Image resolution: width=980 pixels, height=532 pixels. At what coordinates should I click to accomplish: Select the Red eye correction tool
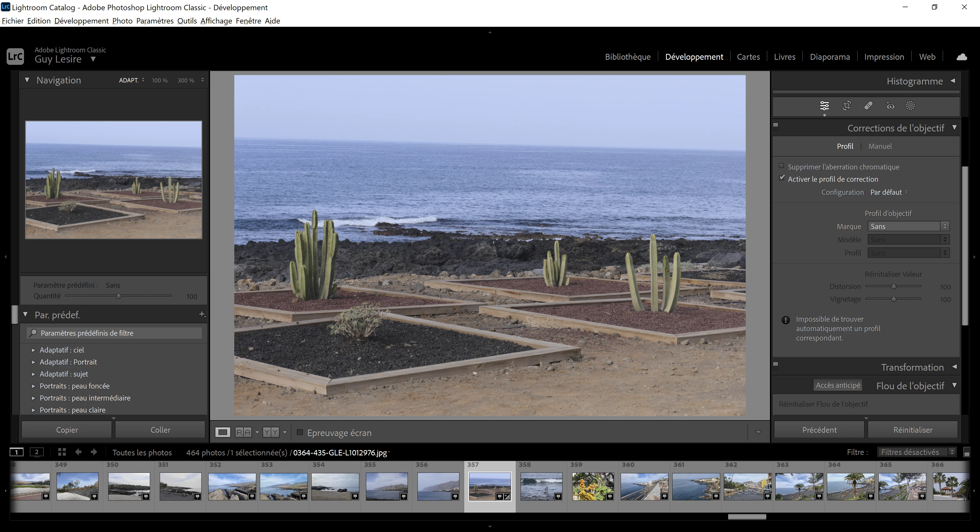(x=890, y=106)
